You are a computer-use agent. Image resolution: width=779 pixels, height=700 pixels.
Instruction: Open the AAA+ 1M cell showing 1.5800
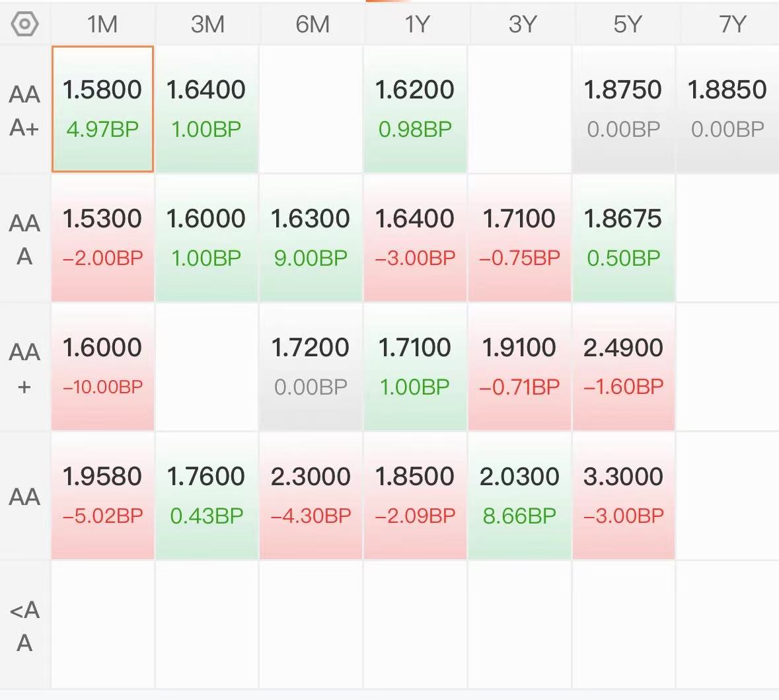[102, 109]
